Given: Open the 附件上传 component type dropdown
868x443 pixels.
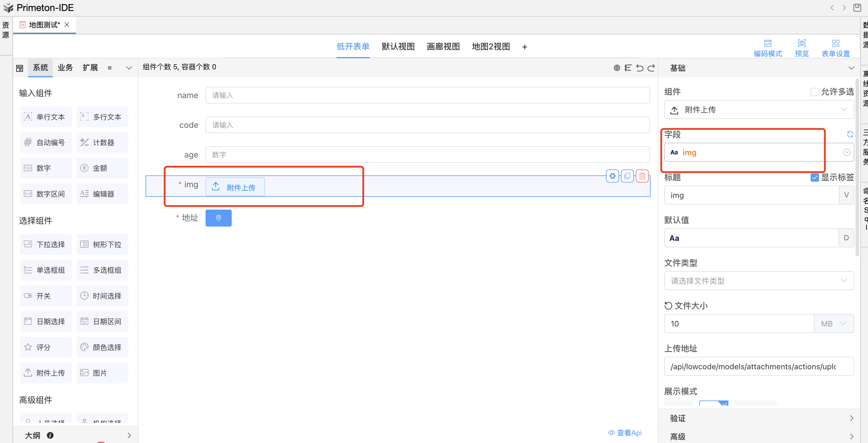Looking at the screenshot, I should pyautogui.click(x=758, y=110).
